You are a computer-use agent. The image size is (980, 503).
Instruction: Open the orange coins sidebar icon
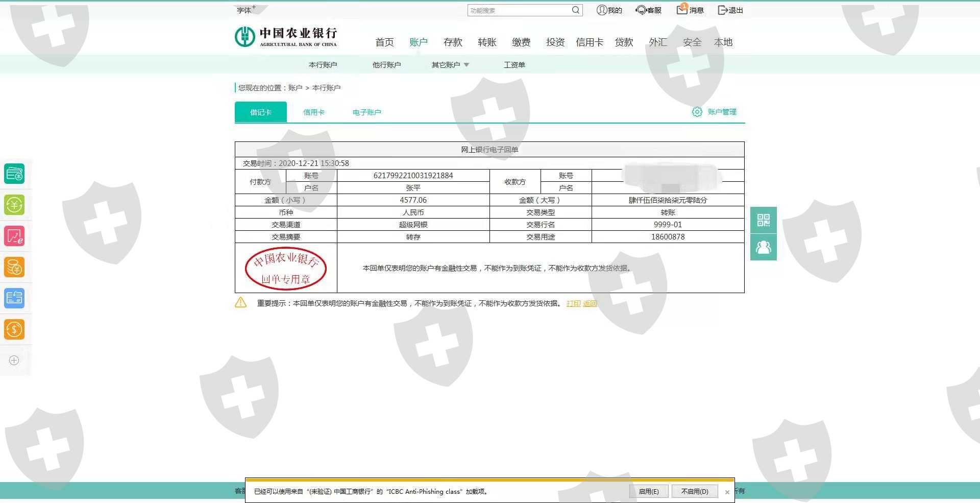pyautogui.click(x=14, y=267)
